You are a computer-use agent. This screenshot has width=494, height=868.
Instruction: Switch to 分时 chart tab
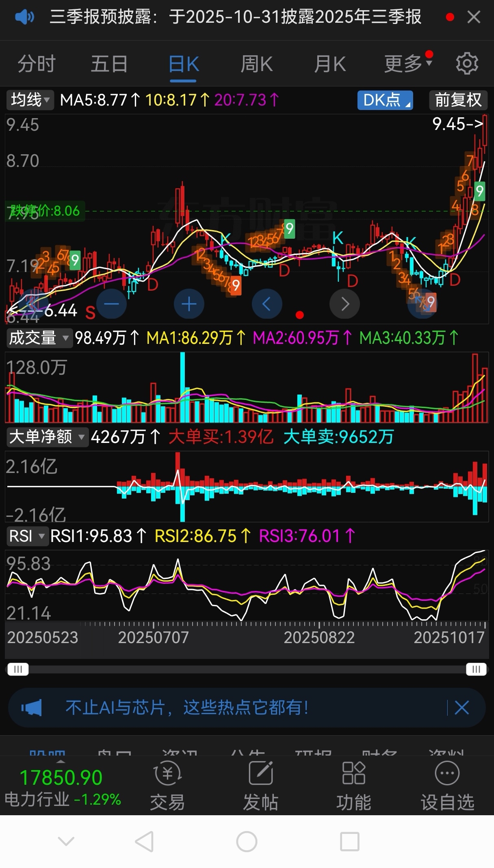37,64
